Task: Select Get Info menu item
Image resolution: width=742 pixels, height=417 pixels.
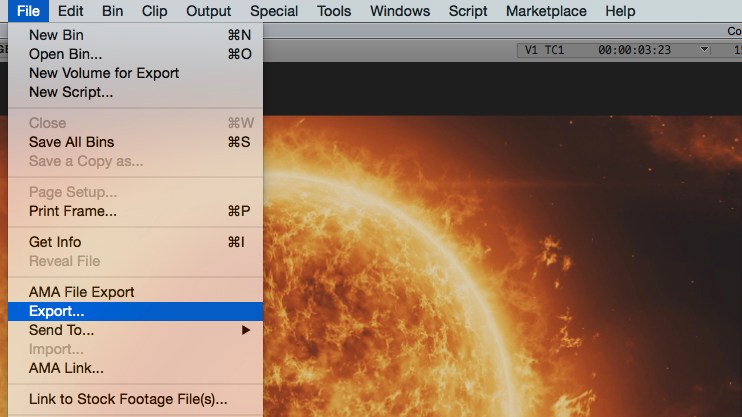Action: (x=135, y=242)
